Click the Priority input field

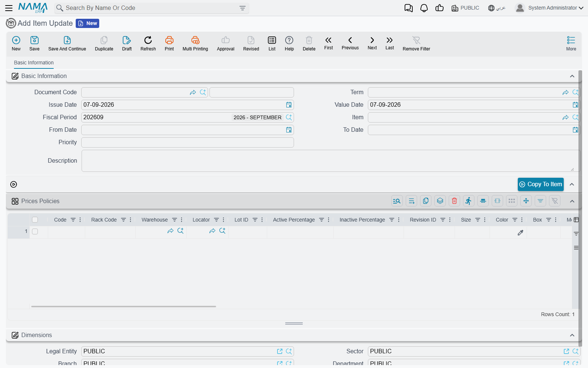pos(187,142)
